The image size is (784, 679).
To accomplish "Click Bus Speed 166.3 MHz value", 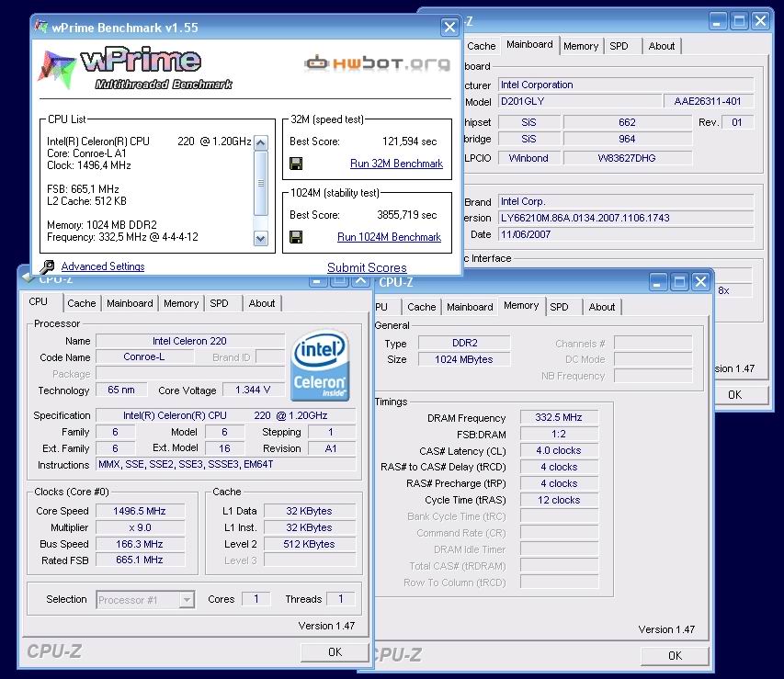I will tap(140, 544).
